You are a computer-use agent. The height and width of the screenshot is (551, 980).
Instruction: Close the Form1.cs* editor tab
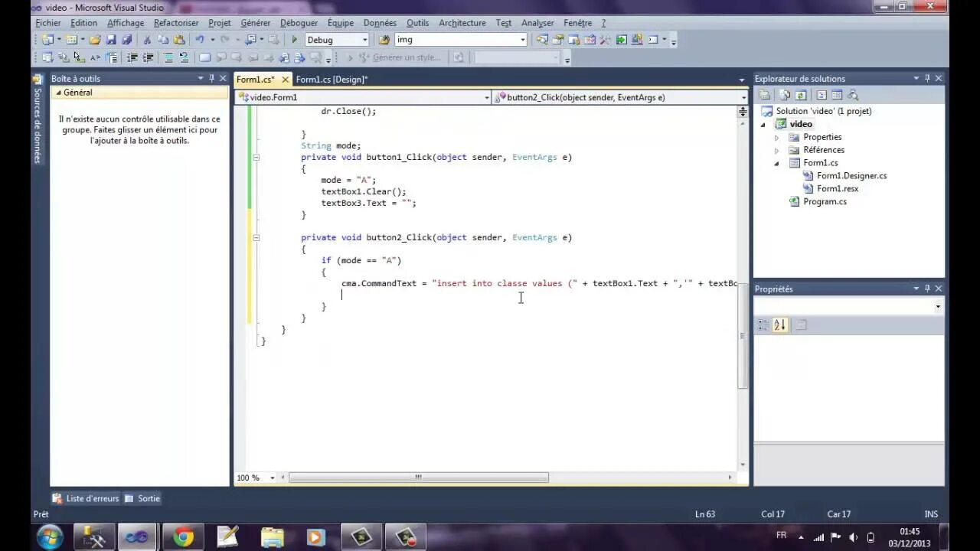coord(285,80)
